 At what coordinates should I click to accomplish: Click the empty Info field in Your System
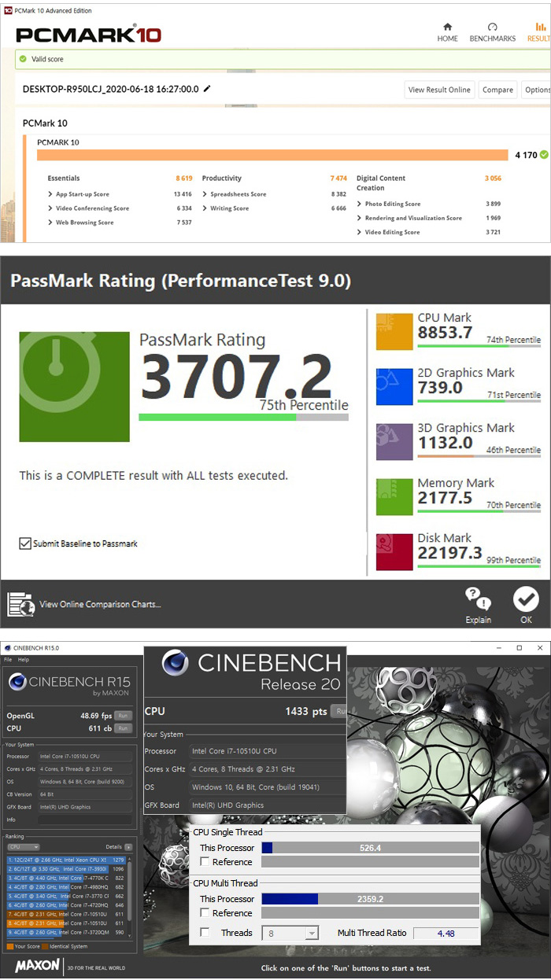[x=85, y=820]
